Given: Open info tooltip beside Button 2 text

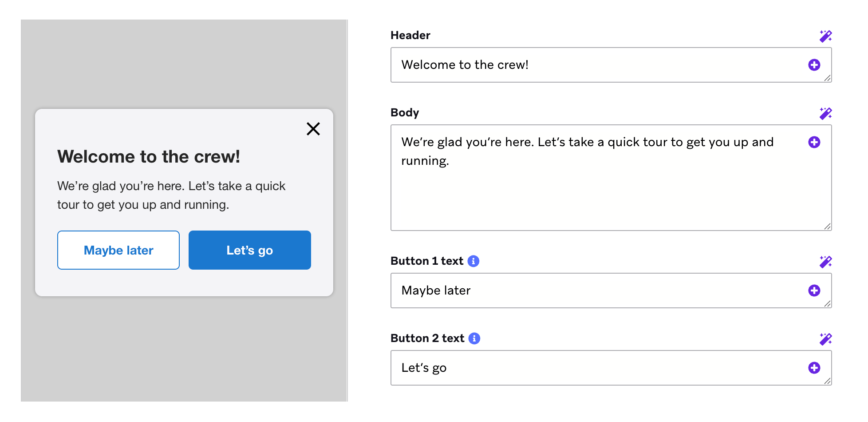Looking at the screenshot, I should tap(474, 338).
